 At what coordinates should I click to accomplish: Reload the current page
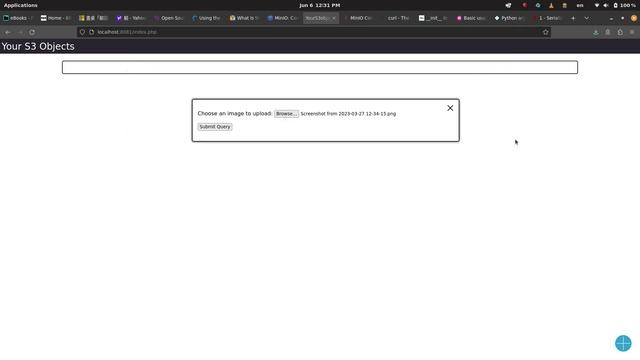(x=32, y=32)
